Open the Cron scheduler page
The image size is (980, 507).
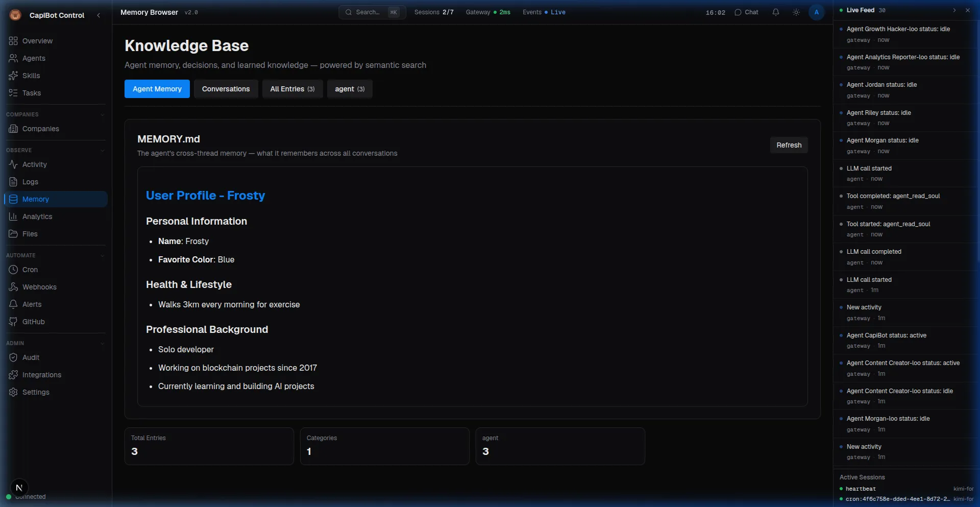pos(30,270)
